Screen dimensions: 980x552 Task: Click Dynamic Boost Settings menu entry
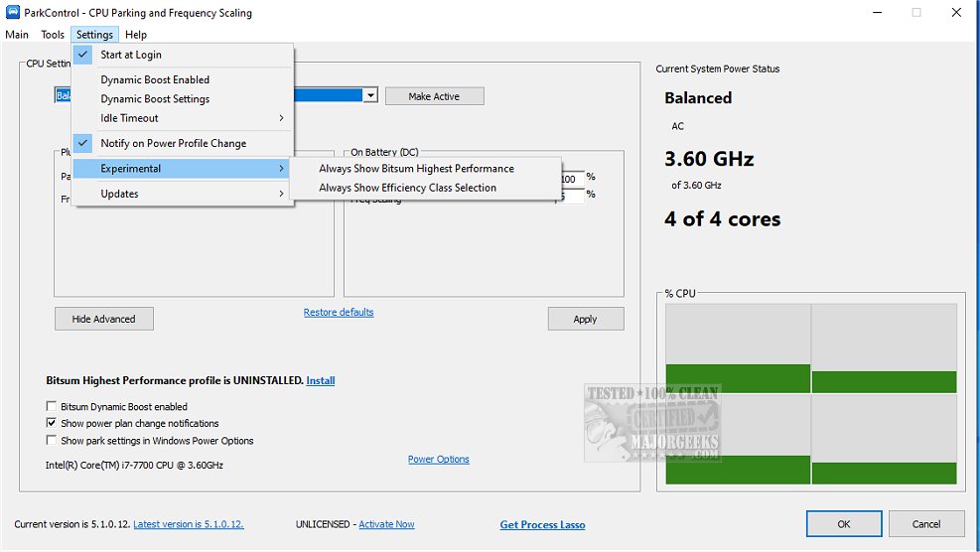(x=155, y=99)
